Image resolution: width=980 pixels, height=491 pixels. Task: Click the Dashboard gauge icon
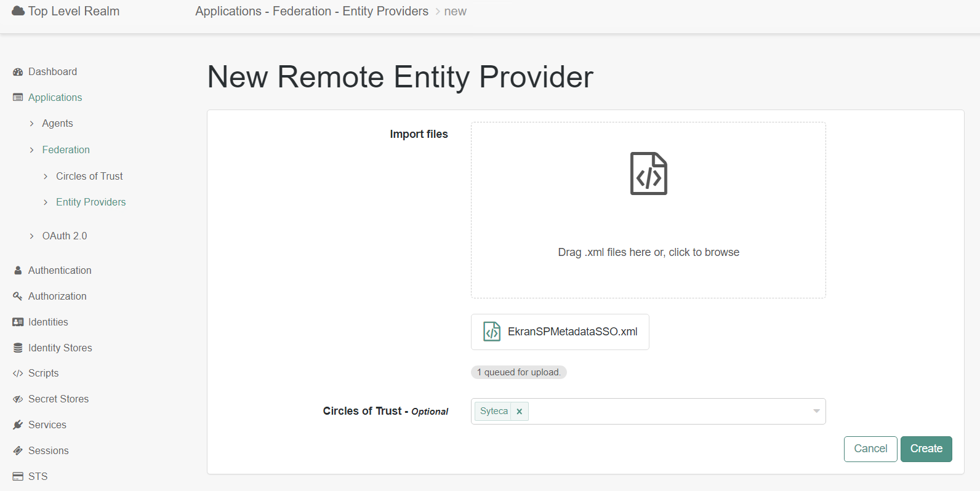coord(18,72)
